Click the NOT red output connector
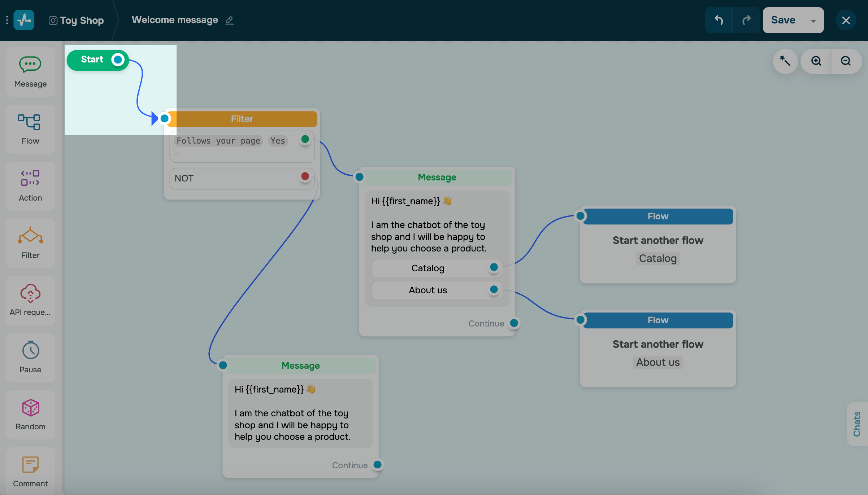This screenshot has height=495, width=868. (x=305, y=176)
